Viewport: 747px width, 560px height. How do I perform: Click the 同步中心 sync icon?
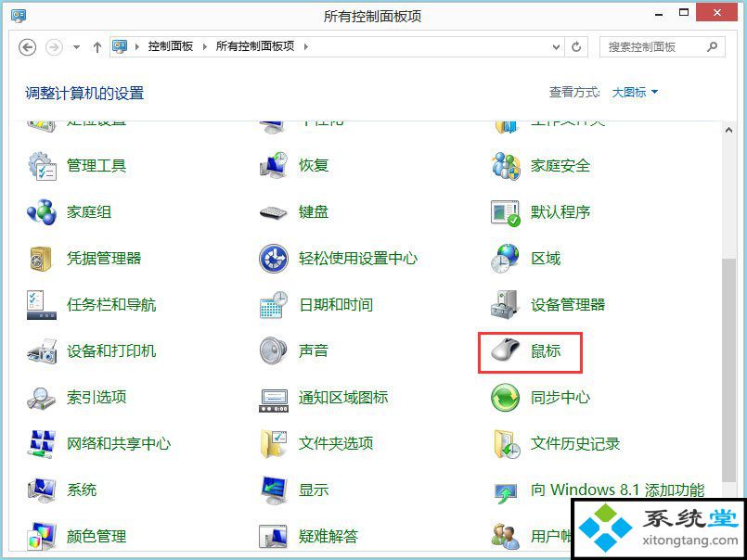coord(506,398)
